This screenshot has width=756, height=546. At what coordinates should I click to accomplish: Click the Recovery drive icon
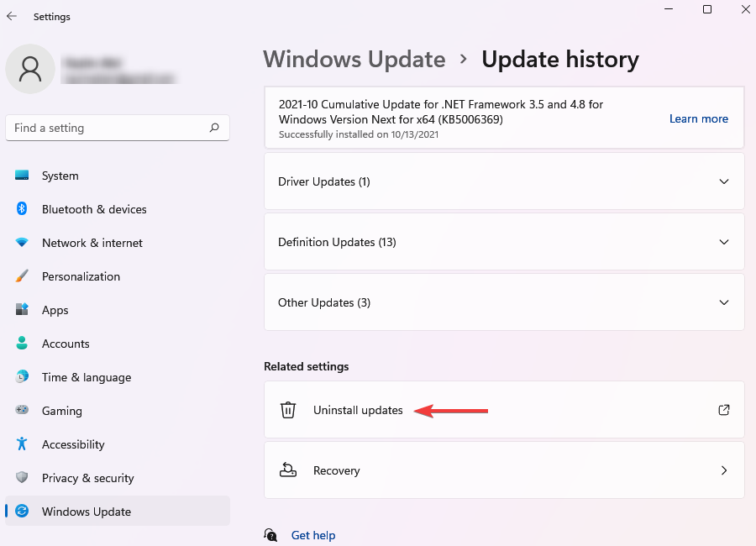[288, 470]
